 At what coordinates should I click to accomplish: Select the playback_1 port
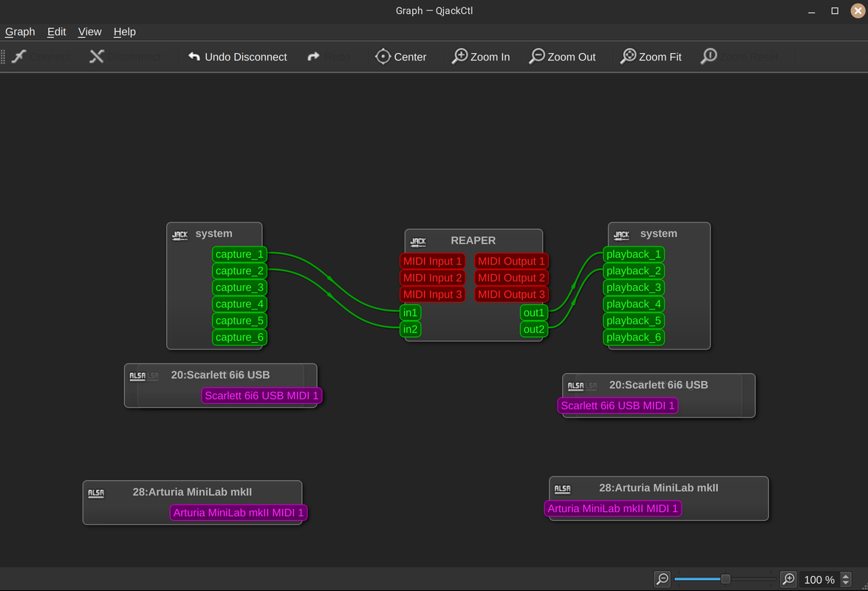click(x=634, y=254)
